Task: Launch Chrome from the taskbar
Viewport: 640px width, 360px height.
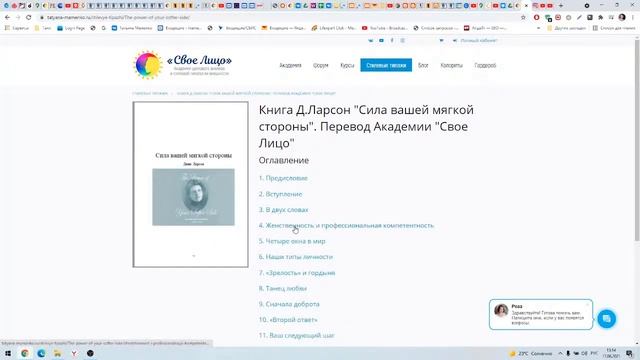Action: pyautogui.click(x=25, y=353)
